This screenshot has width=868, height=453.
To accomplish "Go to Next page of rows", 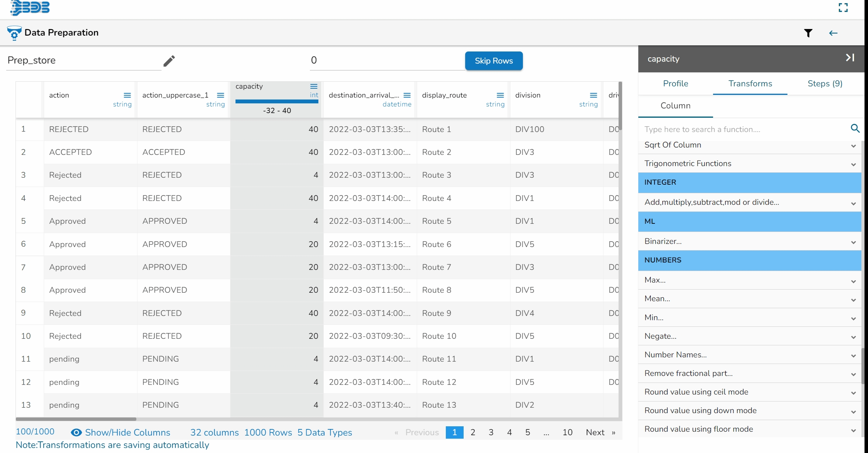I will click(x=595, y=432).
